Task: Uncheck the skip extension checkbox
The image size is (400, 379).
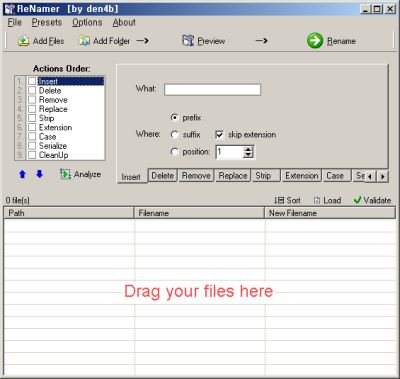Action: tap(219, 135)
